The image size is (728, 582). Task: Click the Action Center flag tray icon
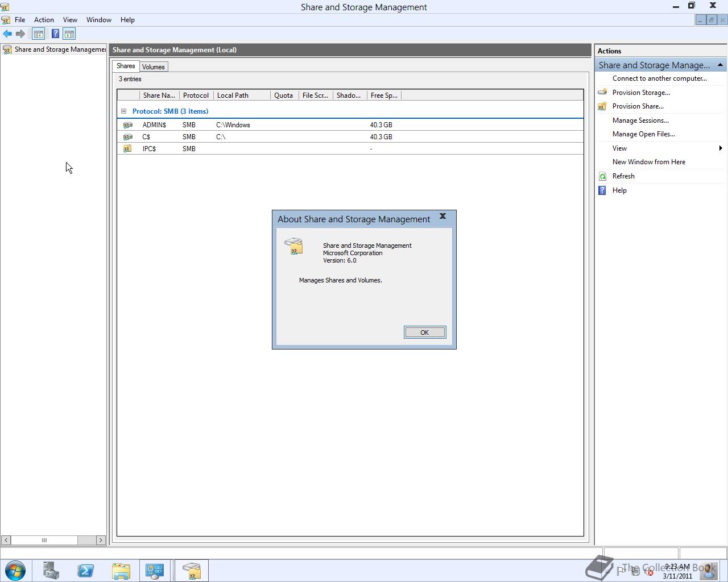pyautogui.click(x=621, y=571)
